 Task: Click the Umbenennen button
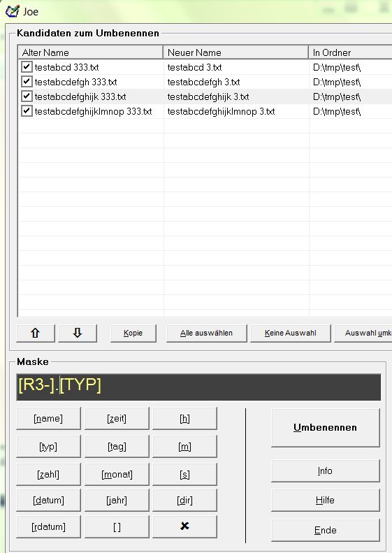pos(326,427)
